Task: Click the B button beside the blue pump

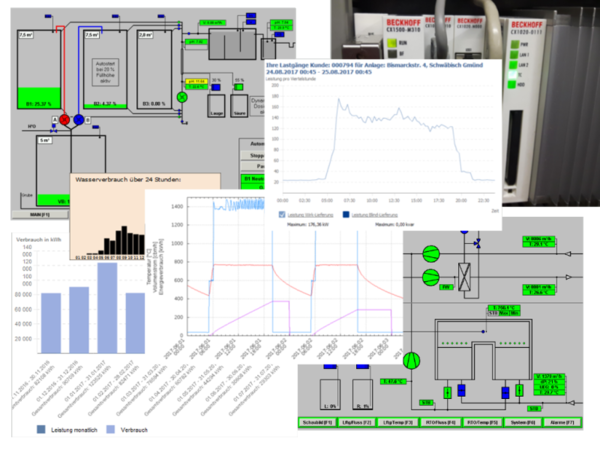Action: [x=88, y=120]
